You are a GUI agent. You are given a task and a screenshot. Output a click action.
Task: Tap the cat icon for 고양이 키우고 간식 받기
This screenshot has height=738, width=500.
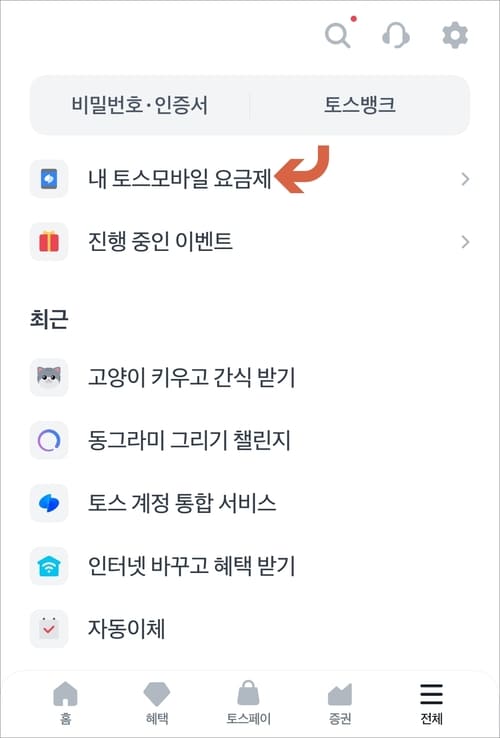49,377
